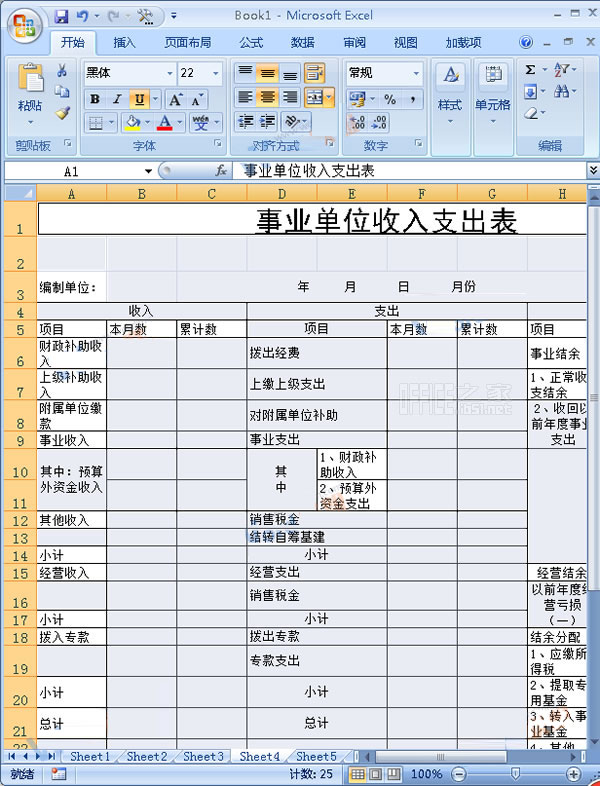Click the 粘贴 paste button
This screenshot has height=786, width=600.
pyautogui.click(x=30, y=90)
